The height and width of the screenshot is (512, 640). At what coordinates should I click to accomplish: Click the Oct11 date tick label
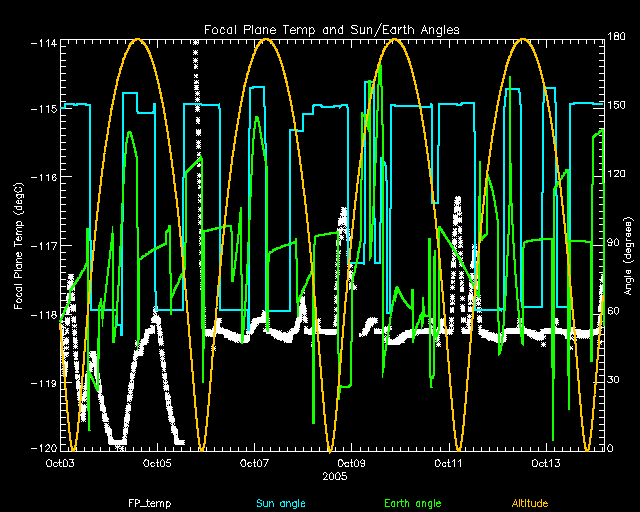(x=448, y=463)
